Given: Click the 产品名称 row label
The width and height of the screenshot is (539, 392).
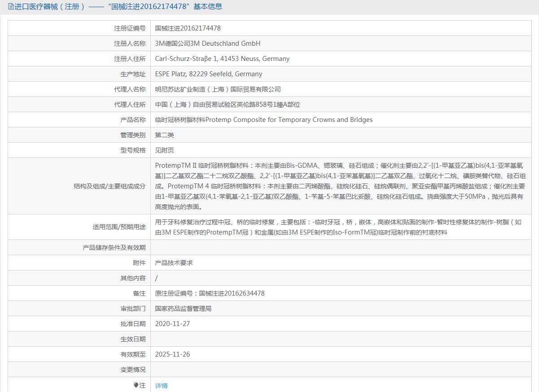Looking at the screenshot, I should pyautogui.click(x=133, y=120).
